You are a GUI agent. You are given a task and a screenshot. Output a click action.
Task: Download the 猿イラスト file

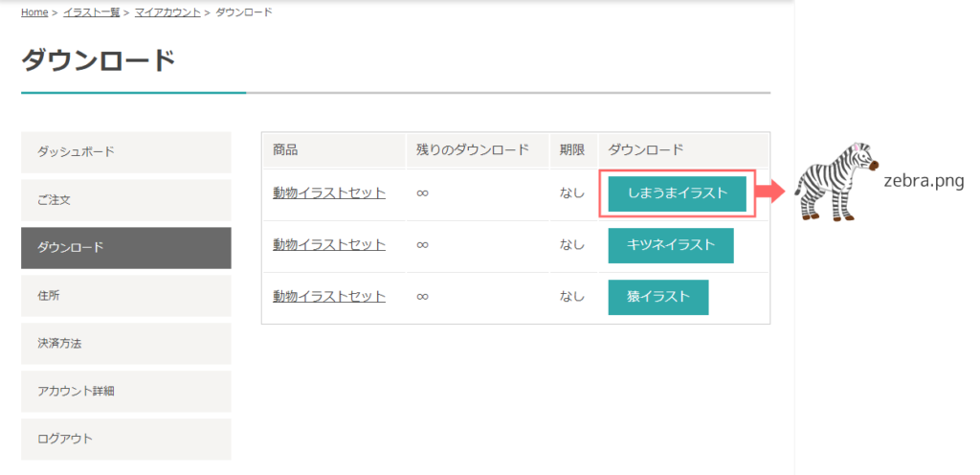[x=658, y=297]
